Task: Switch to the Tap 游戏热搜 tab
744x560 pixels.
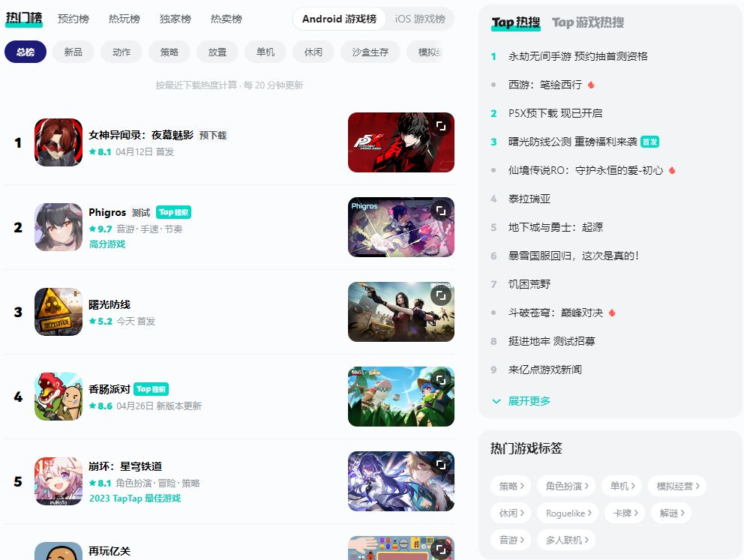Action: [588, 22]
